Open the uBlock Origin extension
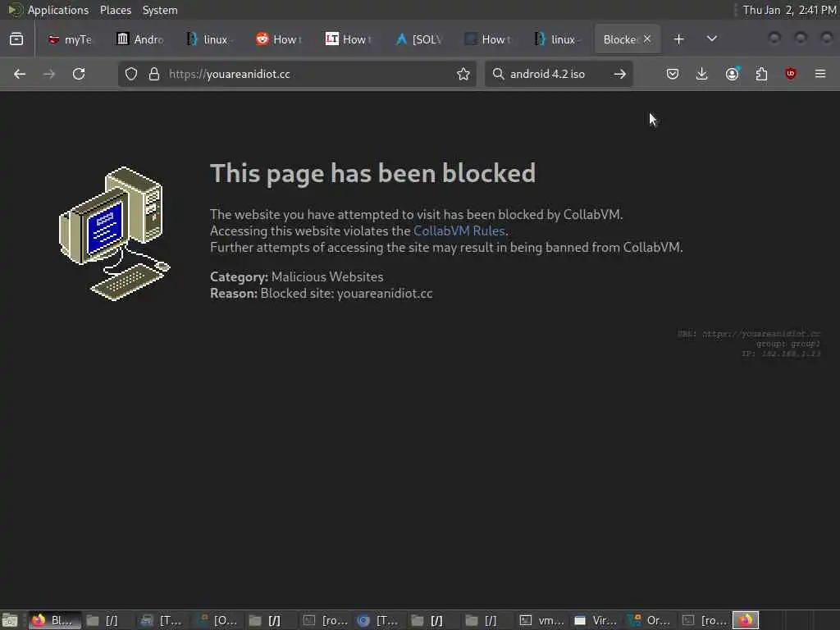The image size is (840, 630). [791, 74]
